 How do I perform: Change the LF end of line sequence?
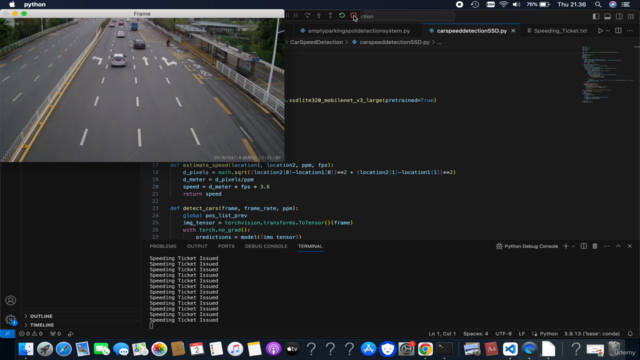(522, 333)
